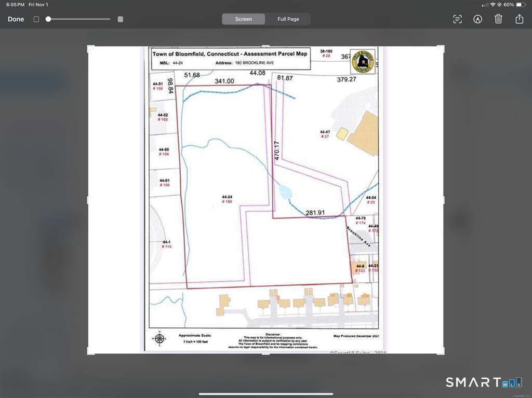The height and width of the screenshot is (398, 532).
Task: Click parcel label 44-47 #27
Action: click(x=325, y=134)
